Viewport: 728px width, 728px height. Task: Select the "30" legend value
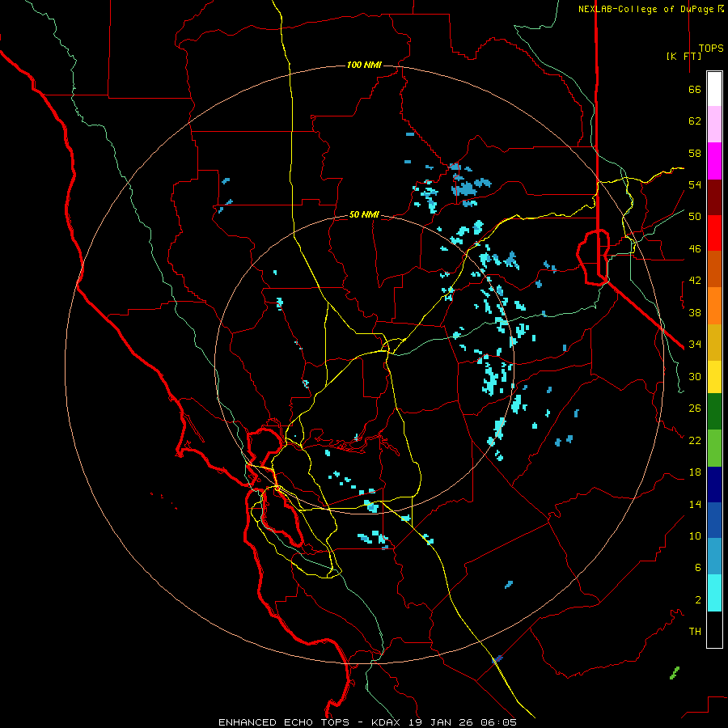tap(695, 376)
